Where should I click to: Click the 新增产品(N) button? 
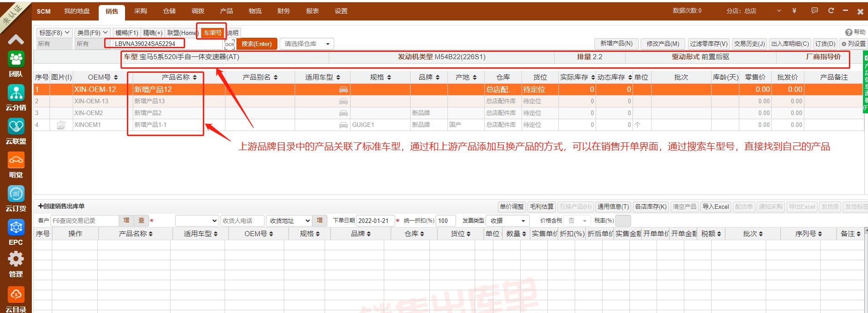(x=616, y=44)
